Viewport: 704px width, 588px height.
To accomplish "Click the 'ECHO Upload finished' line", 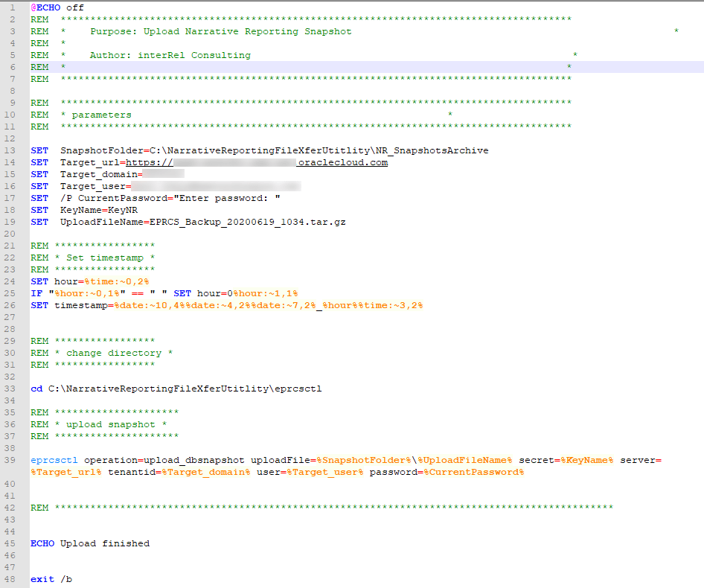I will [x=90, y=543].
